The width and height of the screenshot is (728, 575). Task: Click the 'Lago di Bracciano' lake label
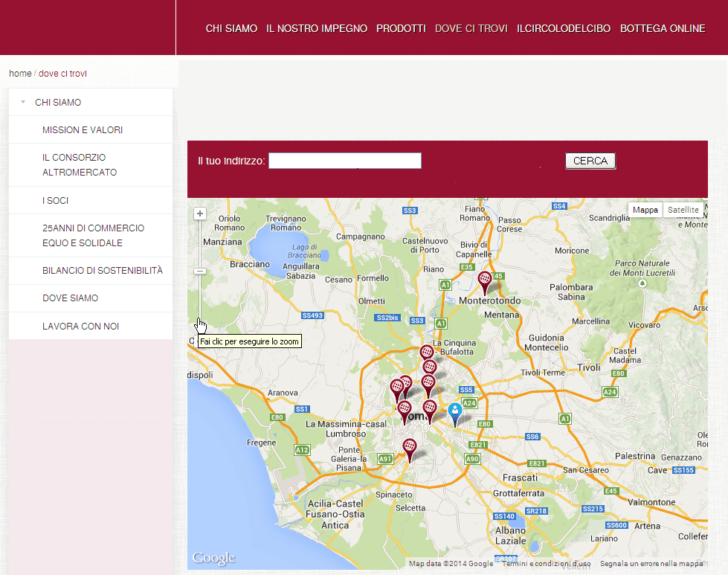click(305, 251)
